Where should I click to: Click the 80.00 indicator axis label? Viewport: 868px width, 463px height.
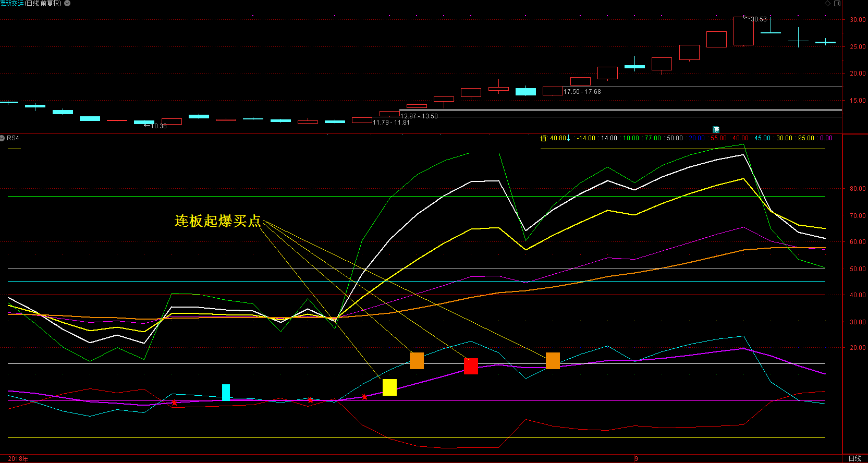tap(858, 189)
